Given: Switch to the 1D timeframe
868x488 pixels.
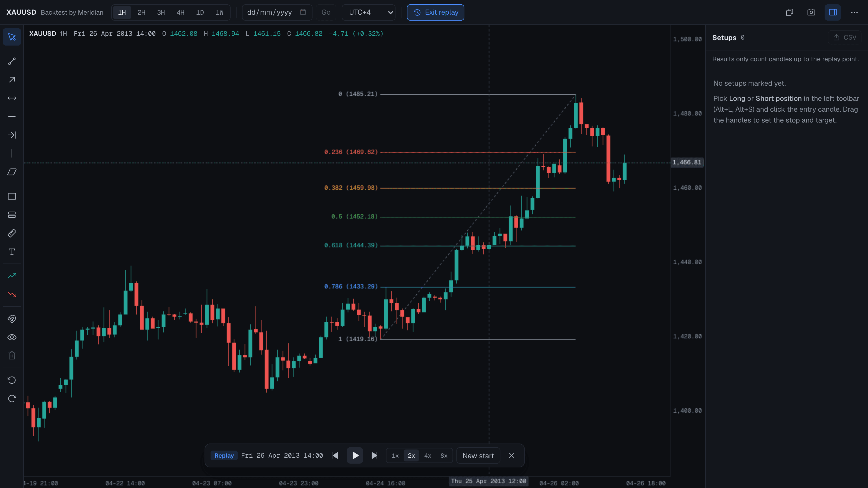Looking at the screenshot, I should pyautogui.click(x=200, y=12).
